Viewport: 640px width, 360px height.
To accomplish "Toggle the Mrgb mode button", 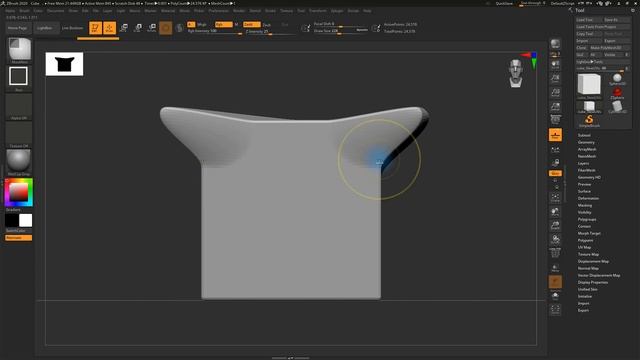I will tap(202, 24).
